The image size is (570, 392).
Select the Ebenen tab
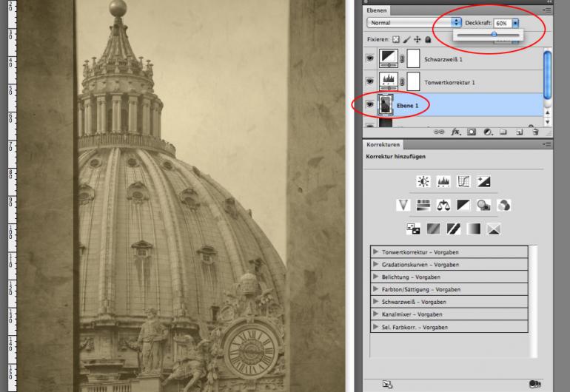coord(377,10)
